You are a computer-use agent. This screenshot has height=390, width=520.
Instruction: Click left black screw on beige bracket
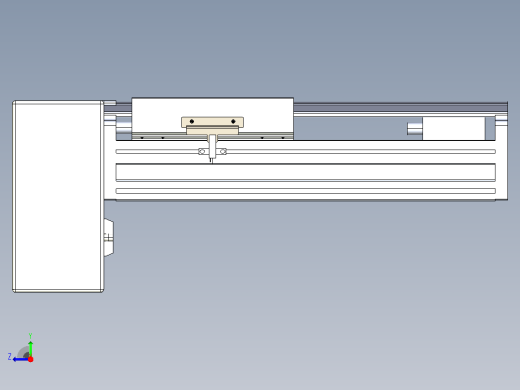click(x=192, y=121)
